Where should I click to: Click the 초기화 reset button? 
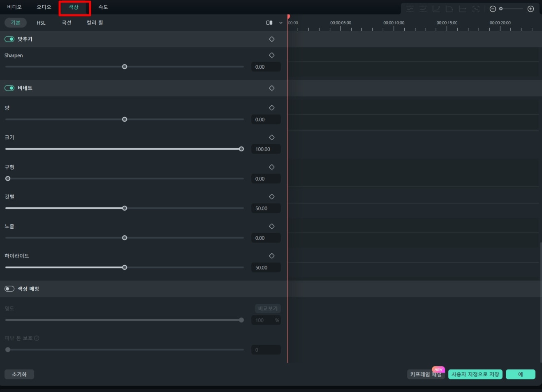point(19,374)
